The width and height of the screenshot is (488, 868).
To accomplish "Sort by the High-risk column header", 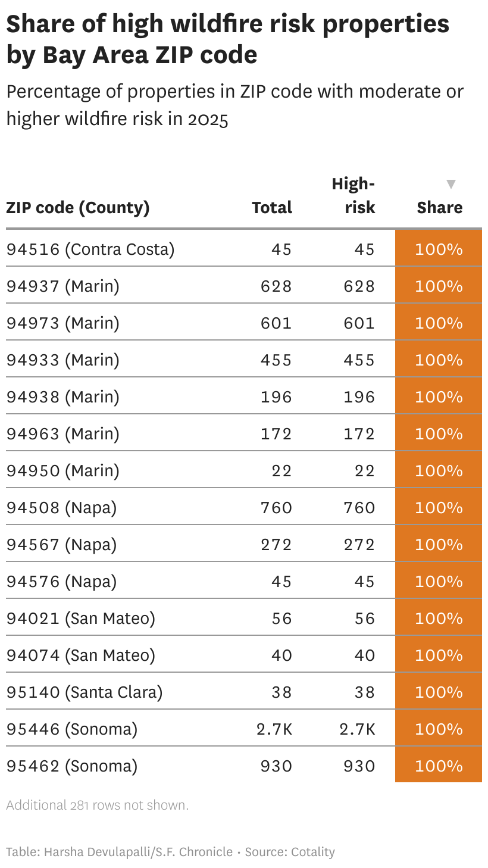I will point(354,195).
